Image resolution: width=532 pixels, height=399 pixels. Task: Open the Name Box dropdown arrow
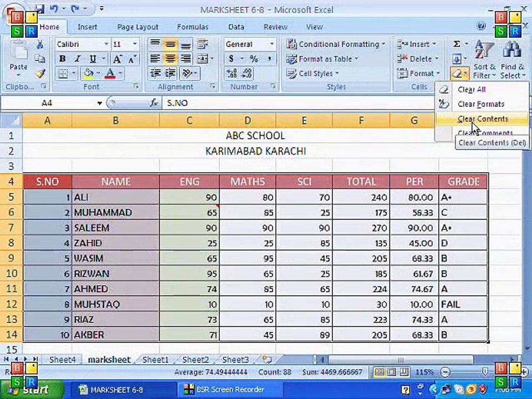point(99,103)
